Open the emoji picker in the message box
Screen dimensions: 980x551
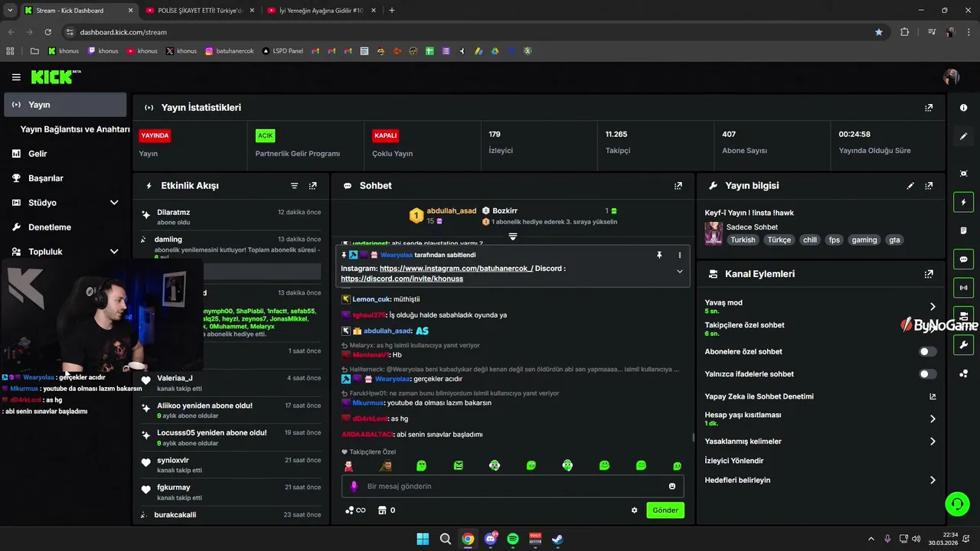(x=672, y=486)
